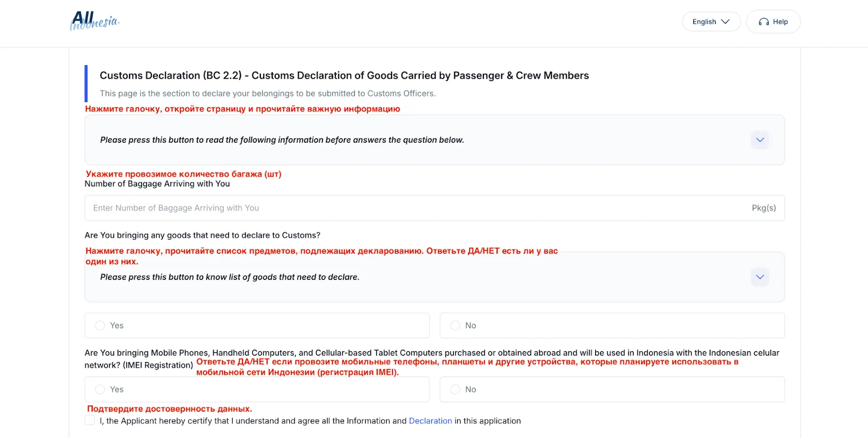Click the Pkg(s) unit label
Screen dimensions: 868x438
point(763,208)
